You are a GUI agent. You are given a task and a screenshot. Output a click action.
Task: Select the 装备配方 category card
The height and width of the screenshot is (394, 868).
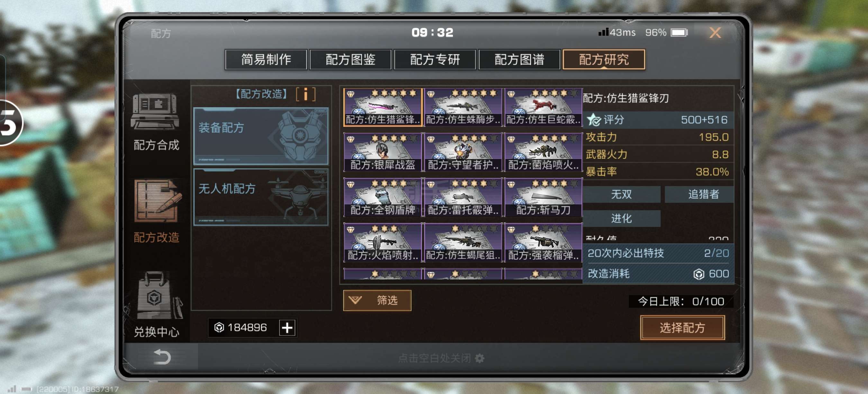click(x=261, y=136)
